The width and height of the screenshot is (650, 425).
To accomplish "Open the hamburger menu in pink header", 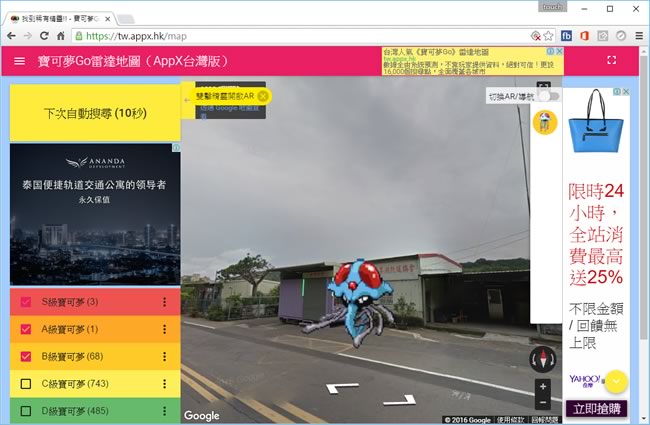I will click(x=19, y=61).
